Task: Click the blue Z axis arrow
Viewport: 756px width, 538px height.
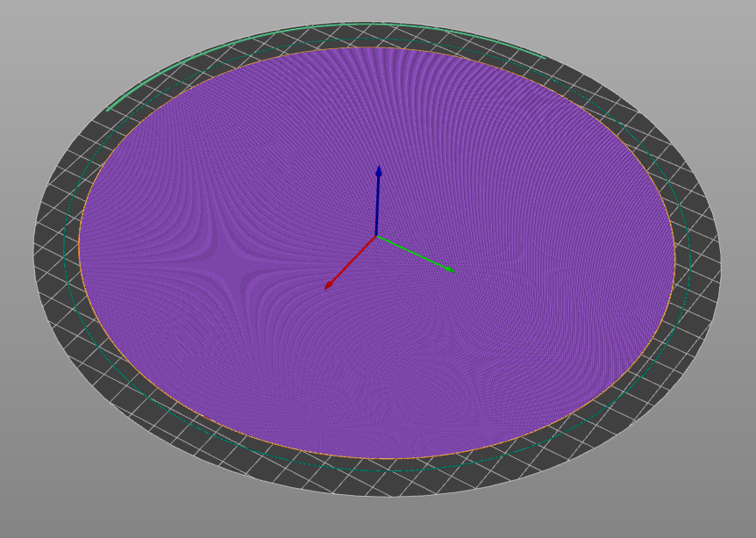Action: pos(378,200)
